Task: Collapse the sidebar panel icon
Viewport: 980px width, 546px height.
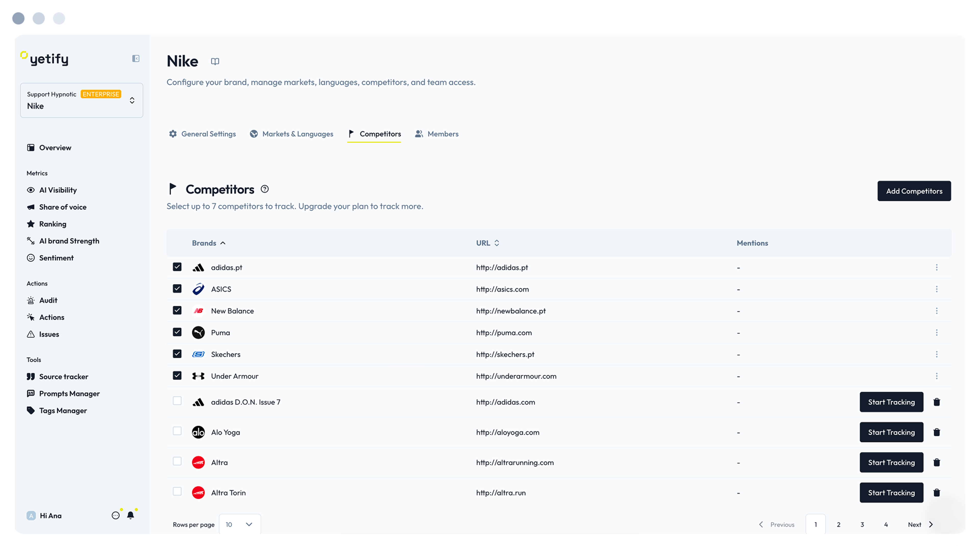Action: pos(136,59)
